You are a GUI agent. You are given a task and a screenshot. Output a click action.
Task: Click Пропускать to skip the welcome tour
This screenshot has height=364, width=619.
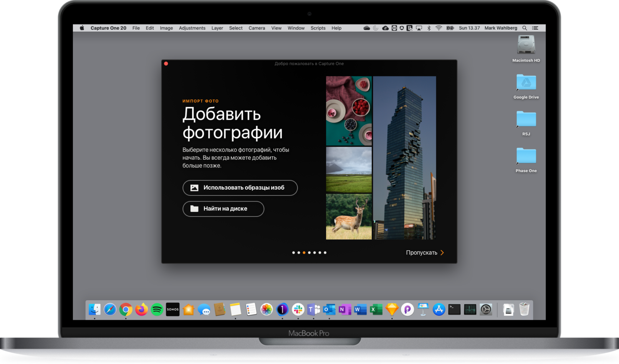[421, 253]
